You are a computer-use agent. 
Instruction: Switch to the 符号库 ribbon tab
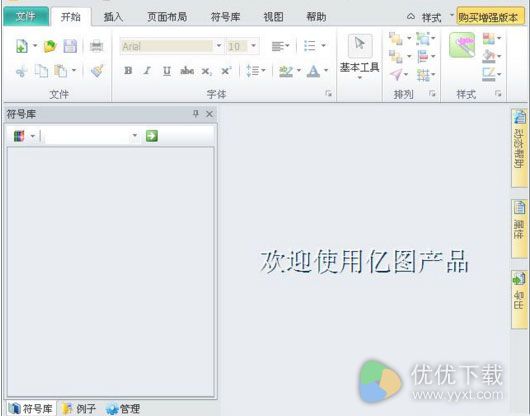click(225, 17)
